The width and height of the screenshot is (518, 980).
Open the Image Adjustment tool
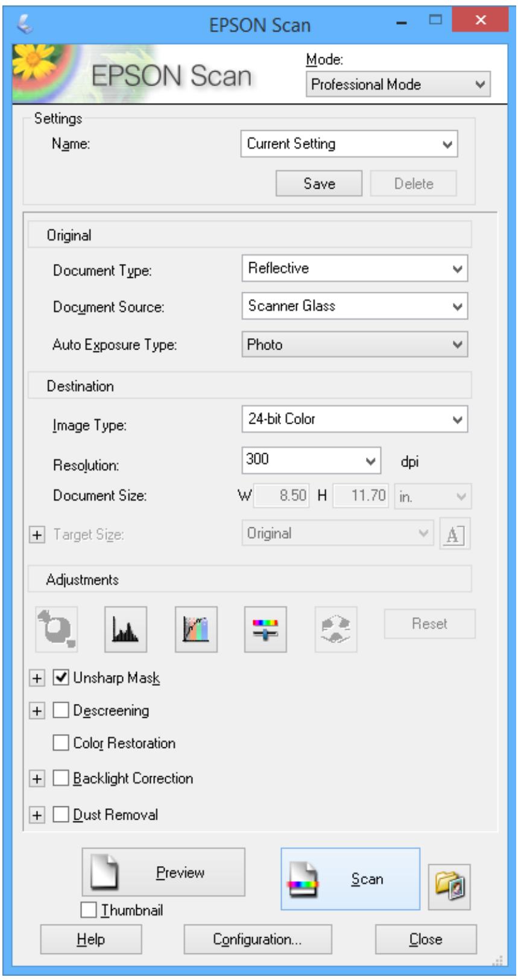click(267, 629)
